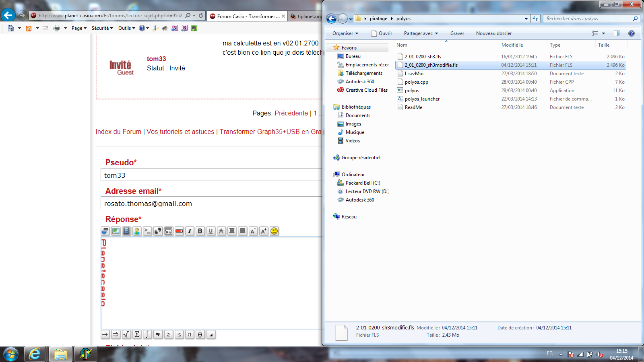Screen dimensions: 644x362
Task: Open the Précédente page link
Action: click(x=291, y=113)
